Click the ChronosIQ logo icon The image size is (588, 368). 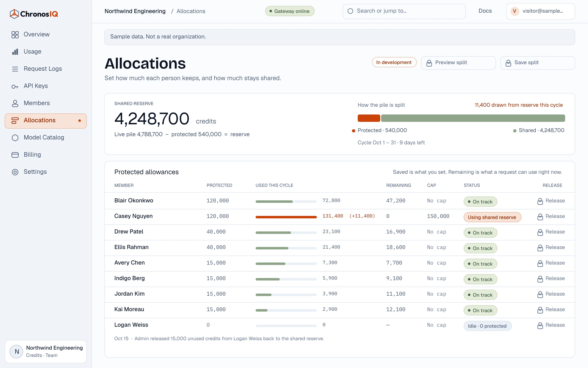(x=14, y=14)
